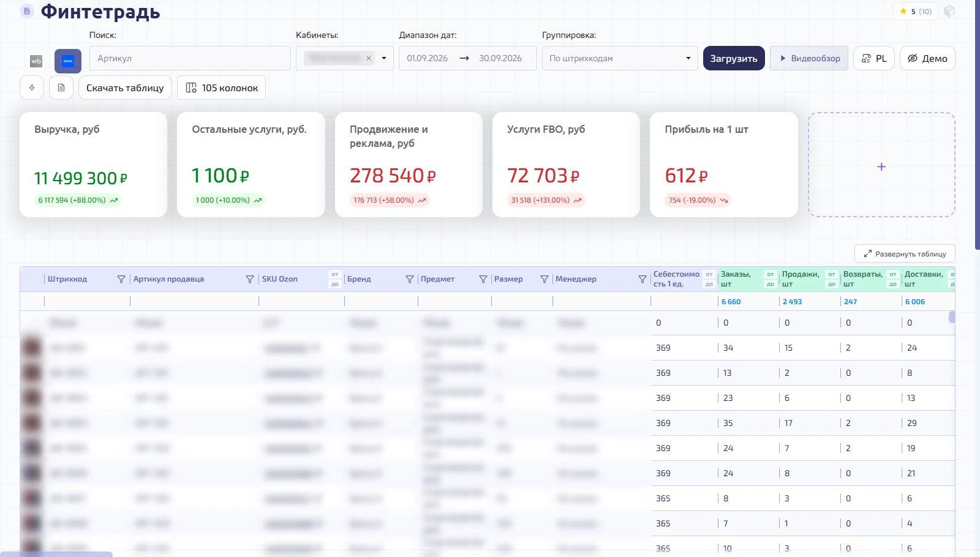
Task: Open range filter on Возвраты column
Action: click(x=893, y=279)
